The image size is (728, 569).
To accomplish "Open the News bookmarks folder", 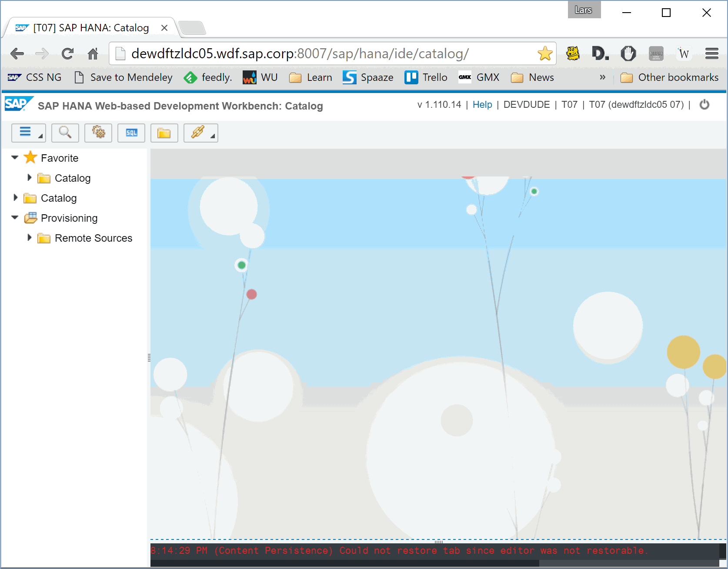I will (532, 77).
